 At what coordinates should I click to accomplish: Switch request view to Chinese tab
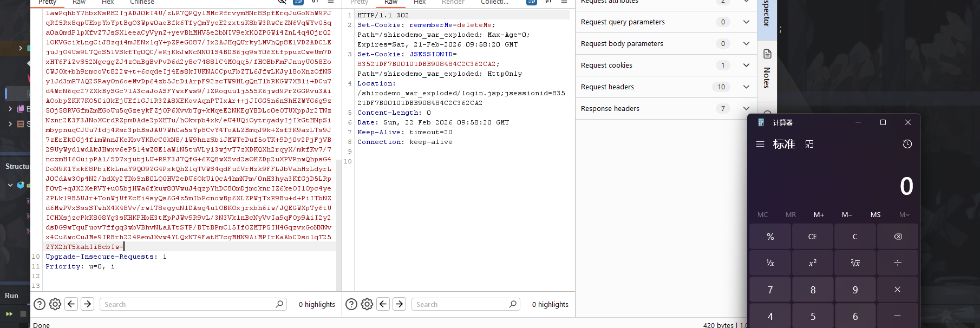point(142,2)
